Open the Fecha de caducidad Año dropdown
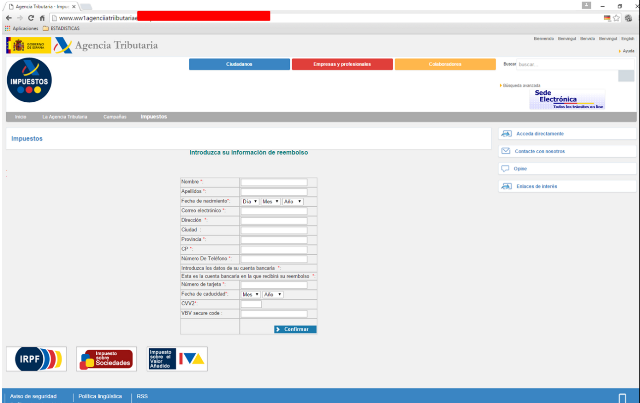 coord(273,294)
